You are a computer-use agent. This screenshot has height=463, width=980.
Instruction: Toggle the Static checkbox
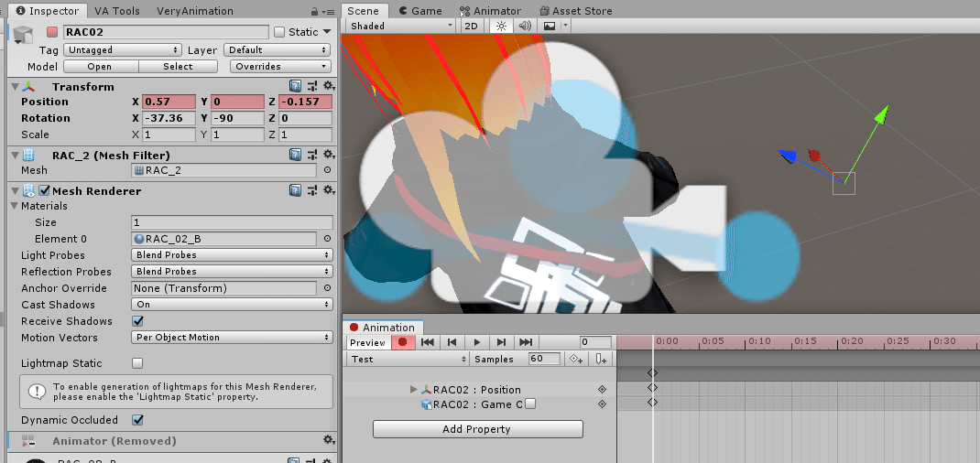(x=279, y=32)
